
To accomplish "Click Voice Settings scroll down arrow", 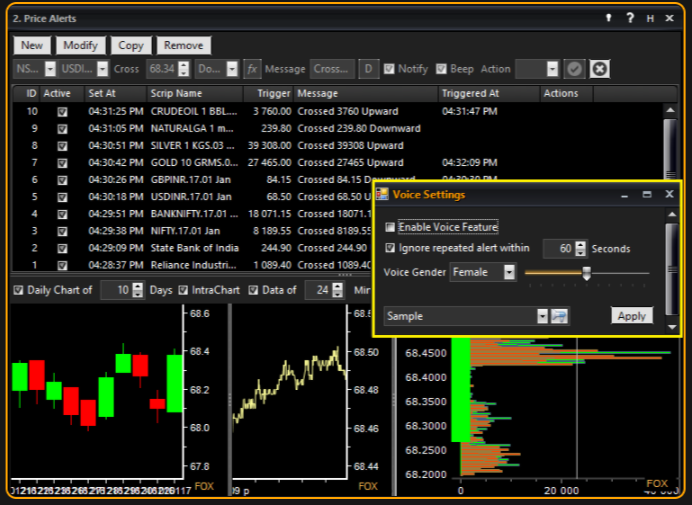I will (672, 327).
